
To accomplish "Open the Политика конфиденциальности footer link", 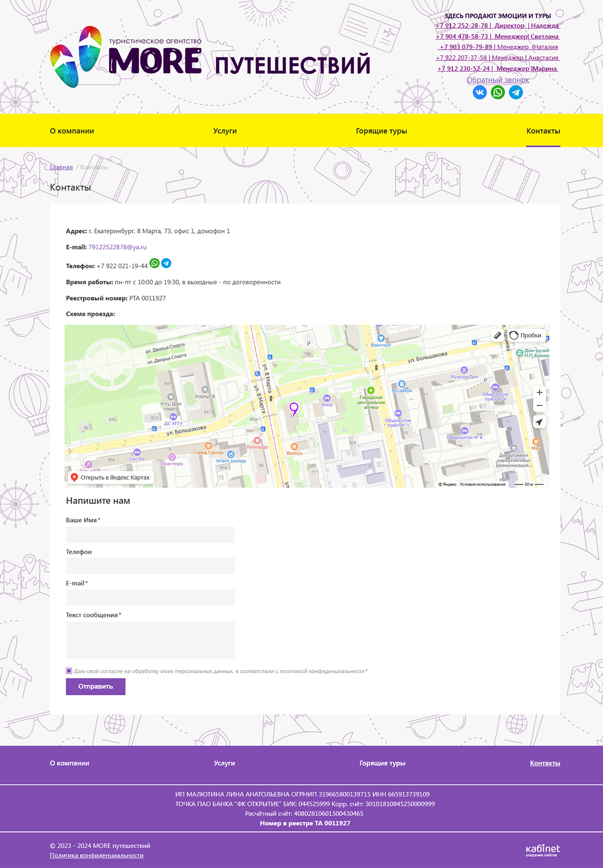I will (97, 855).
